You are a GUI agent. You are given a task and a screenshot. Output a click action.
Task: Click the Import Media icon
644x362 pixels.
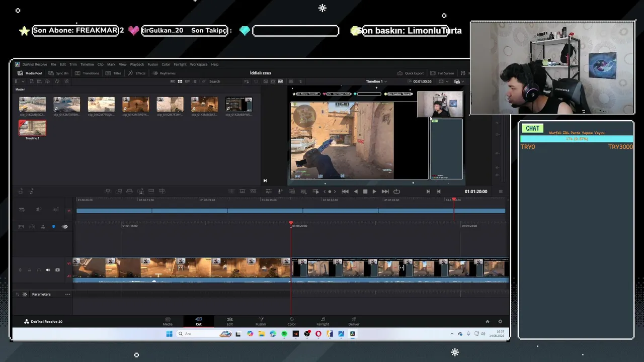pos(32,81)
